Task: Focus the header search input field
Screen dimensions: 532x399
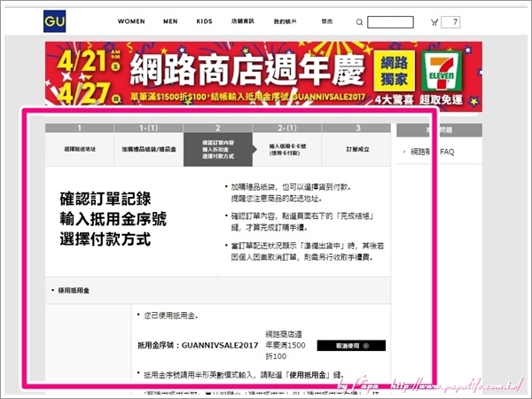Action: [x=390, y=22]
